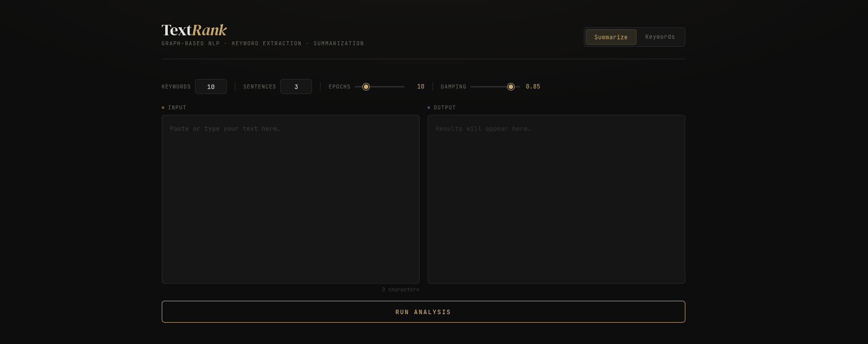This screenshot has width=868, height=344.
Task: Click the output results panel
Action: click(x=556, y=199)
